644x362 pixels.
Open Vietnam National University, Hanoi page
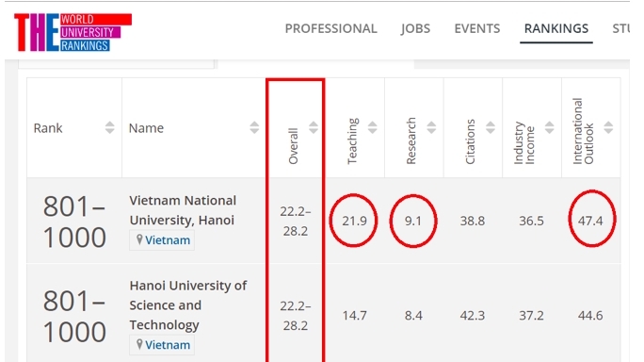[x=183, y=210]
